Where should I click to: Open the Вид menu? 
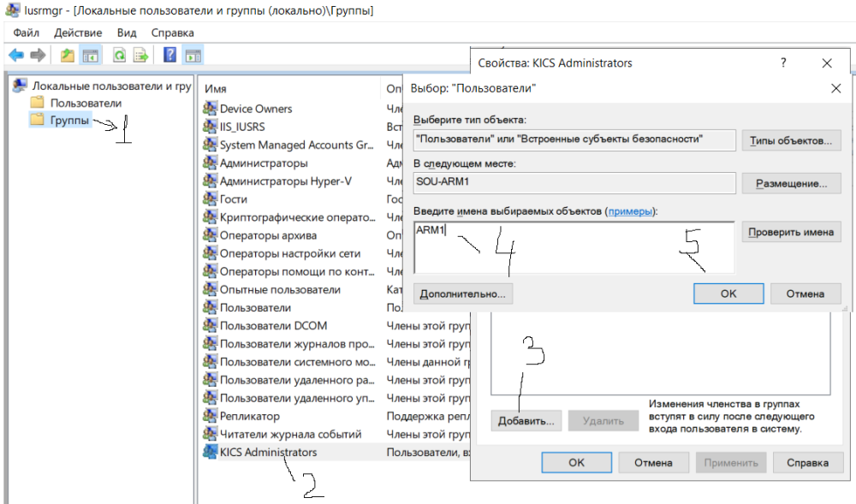coord(127,33)
